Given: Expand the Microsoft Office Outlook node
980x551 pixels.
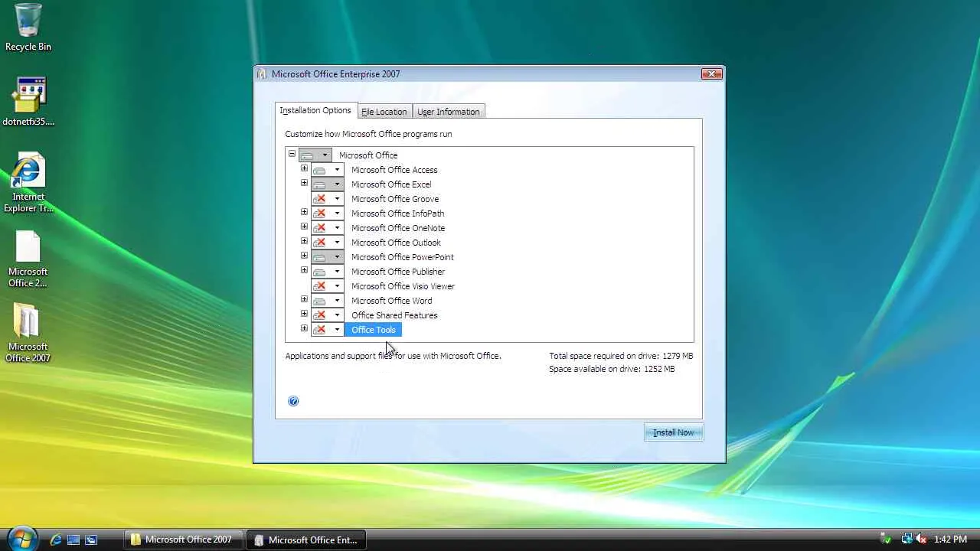Looking at the screenshot, I should pyautogui.click(x=304, y=241).
